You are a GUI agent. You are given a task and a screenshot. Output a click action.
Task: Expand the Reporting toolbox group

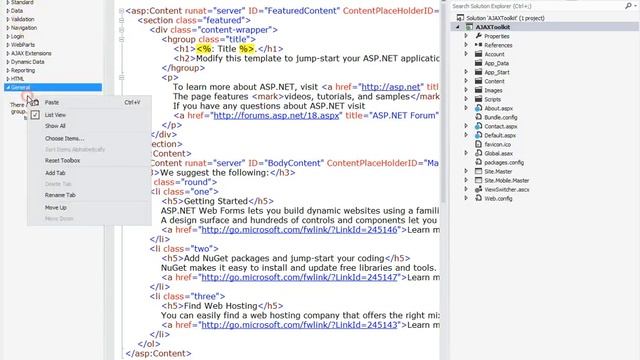point(8,71)
